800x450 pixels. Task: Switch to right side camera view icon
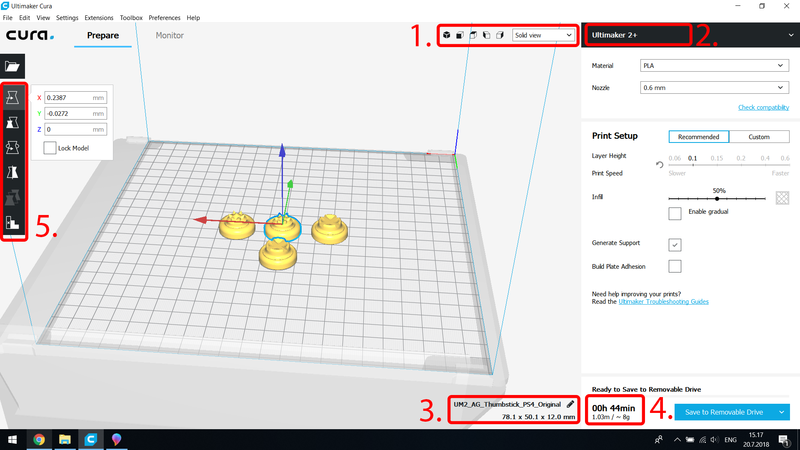[499, 35]
